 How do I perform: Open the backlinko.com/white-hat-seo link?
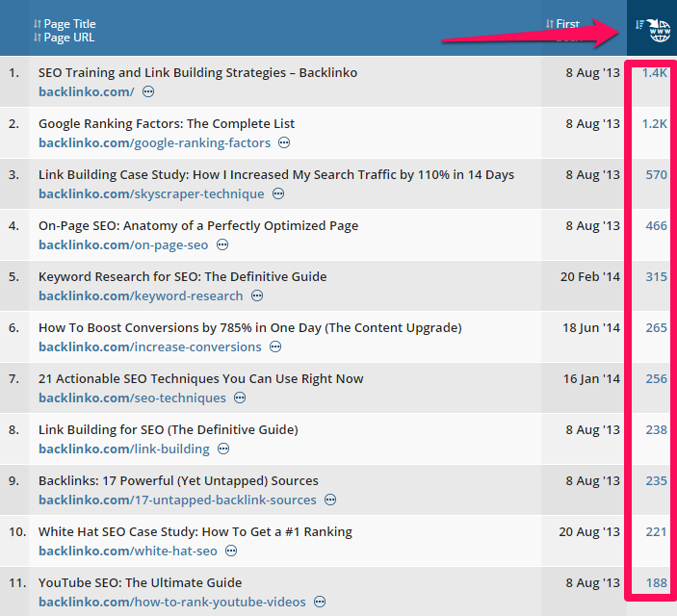point(128,552)
